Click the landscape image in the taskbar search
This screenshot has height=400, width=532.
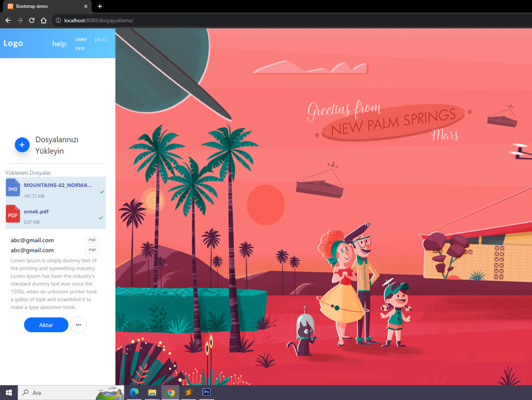point(110,393)
